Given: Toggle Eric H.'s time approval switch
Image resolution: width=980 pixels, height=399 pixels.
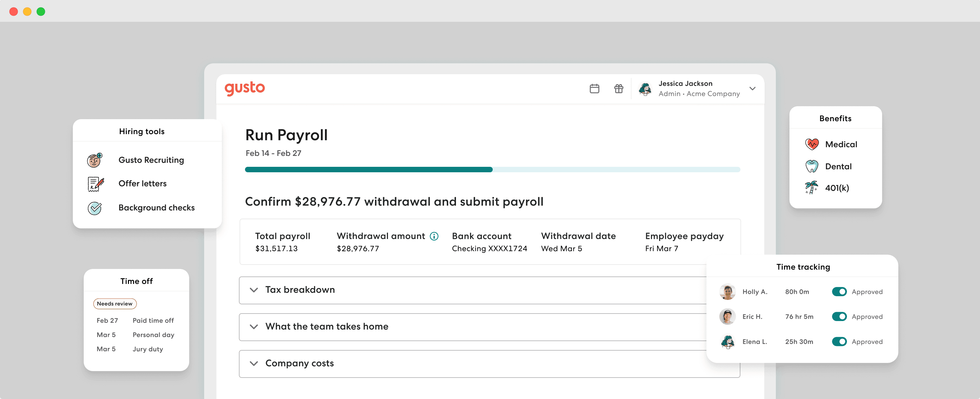Looking at the screenshot, I should pos(839,316).
